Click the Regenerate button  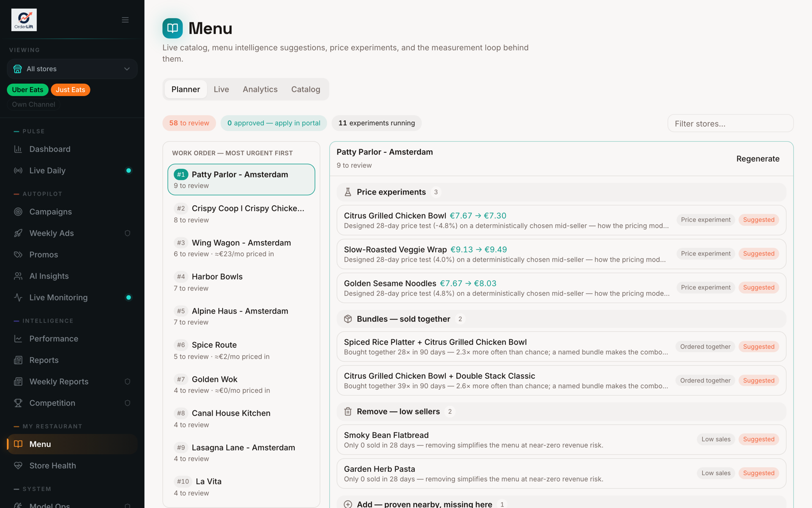coord(758,159)
